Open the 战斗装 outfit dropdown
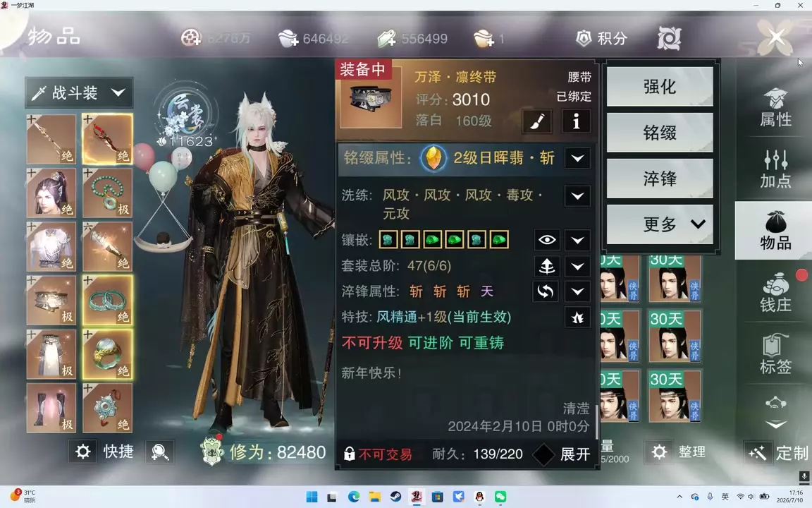Screen dimensions: 812x508 point(79,93)
